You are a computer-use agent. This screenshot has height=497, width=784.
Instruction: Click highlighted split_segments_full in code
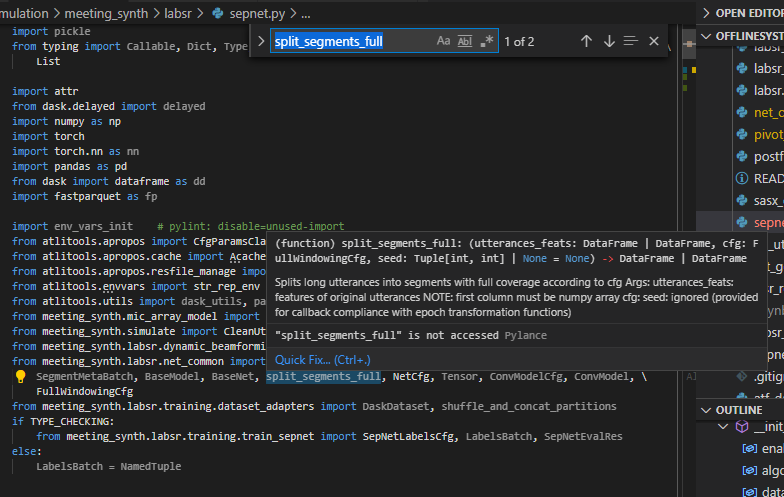click(323, 376)
